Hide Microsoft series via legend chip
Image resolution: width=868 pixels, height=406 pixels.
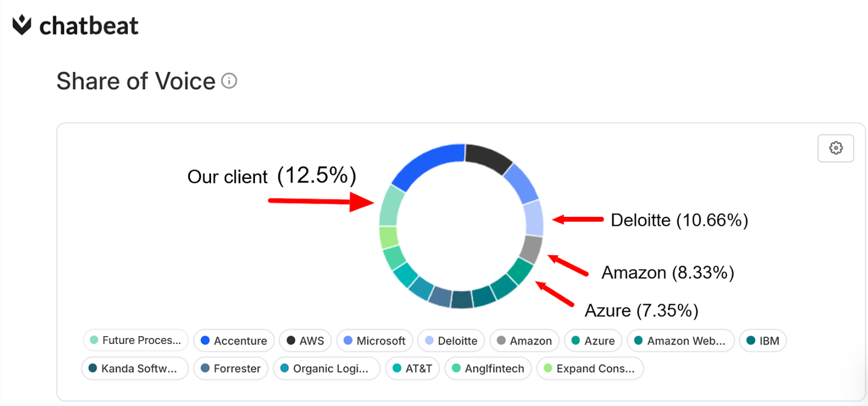(374, 340)
